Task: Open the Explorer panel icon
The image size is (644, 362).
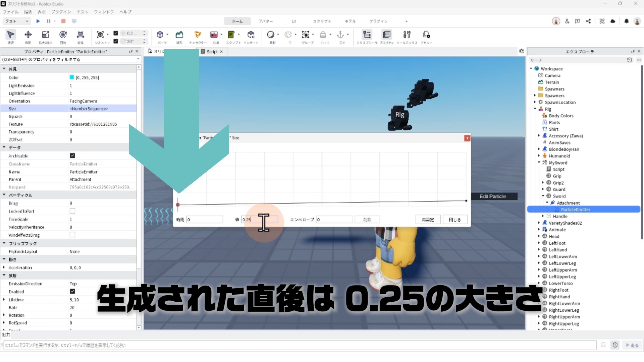Action: coord(367,35)
